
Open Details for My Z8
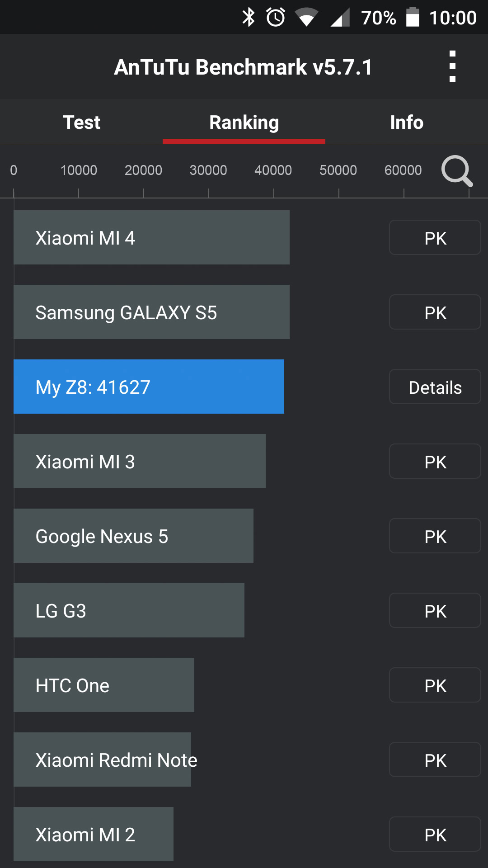coord(435,387)
